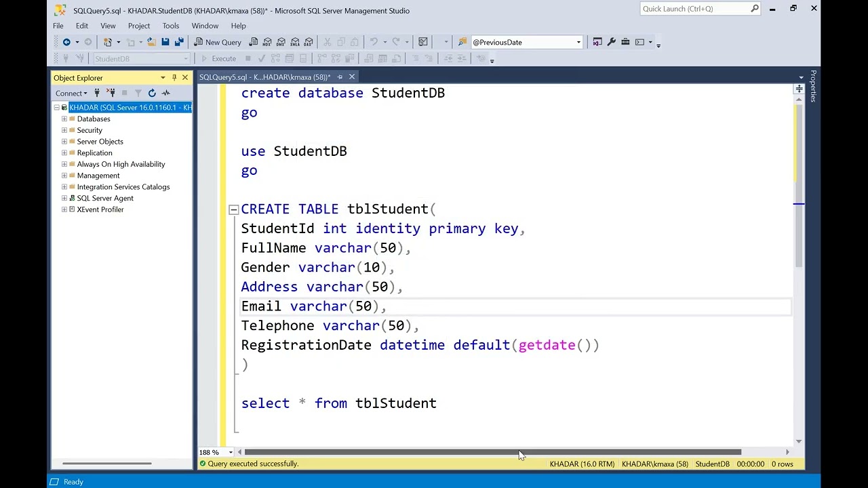Click the Filter icon in Object Explorer
The width and height of the screenshot is (868, 488).
click(x=138, y=93)
